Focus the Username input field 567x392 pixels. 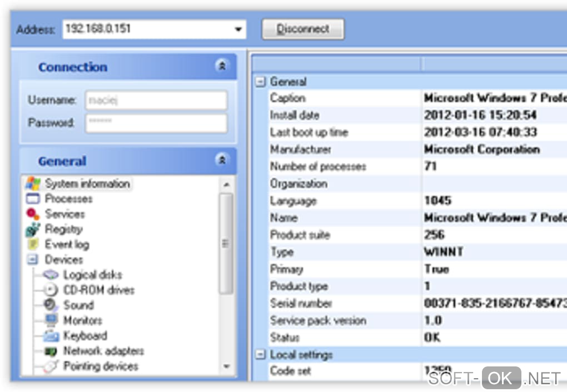click(x=156, y=100)
